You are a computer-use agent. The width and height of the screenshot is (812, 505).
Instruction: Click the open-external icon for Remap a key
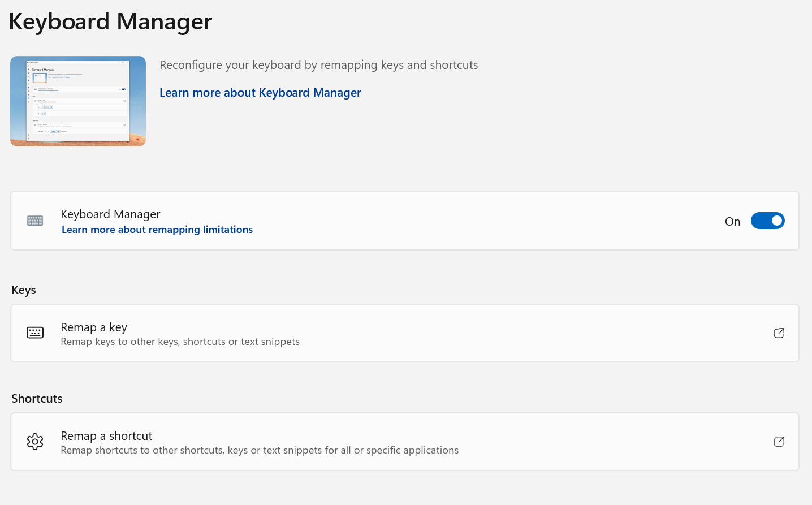coord(779,333)
